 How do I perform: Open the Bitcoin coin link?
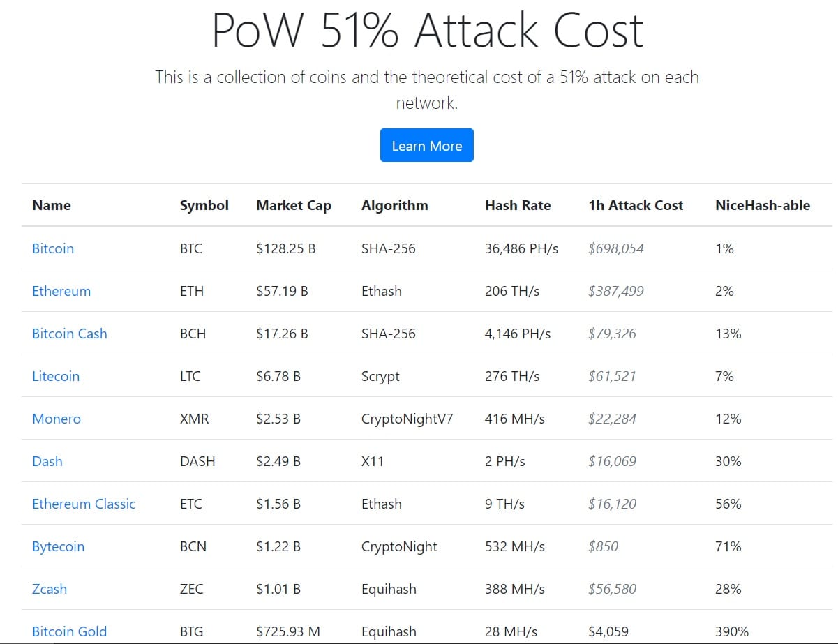tap(53, 248)
